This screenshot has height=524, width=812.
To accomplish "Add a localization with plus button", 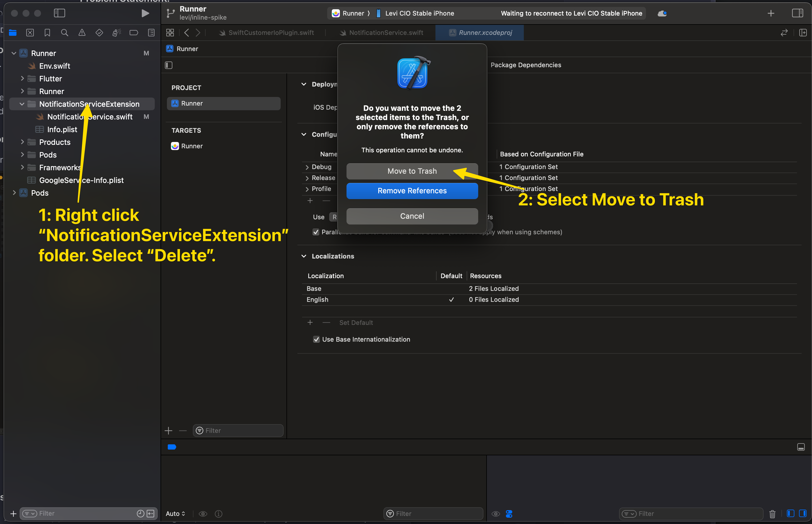I will coord(310,322).
